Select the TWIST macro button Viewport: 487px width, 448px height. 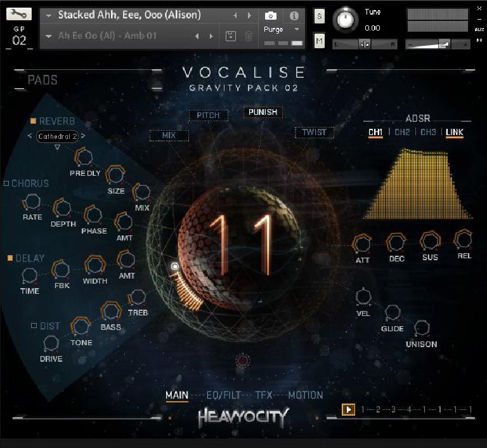coord(314,133)
